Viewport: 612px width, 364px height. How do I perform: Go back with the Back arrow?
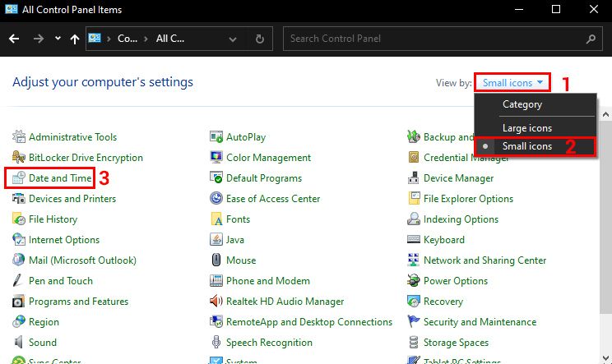click(14, 39)
